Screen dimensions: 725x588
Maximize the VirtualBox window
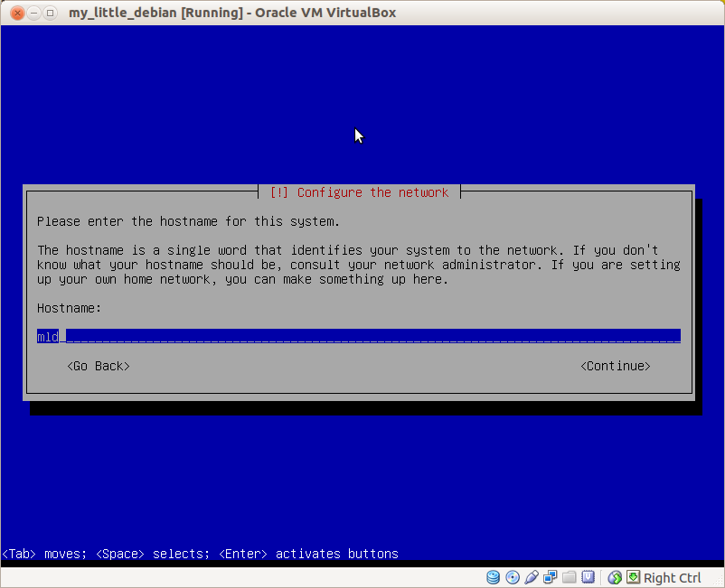50,13
